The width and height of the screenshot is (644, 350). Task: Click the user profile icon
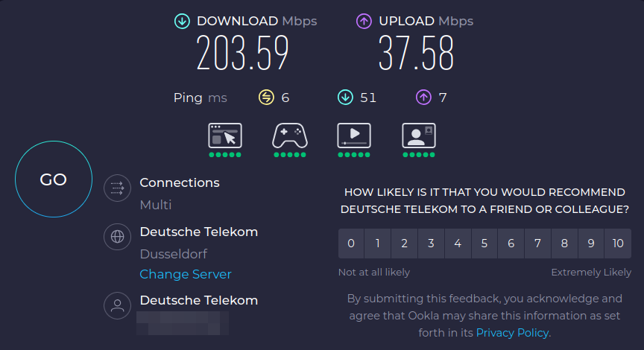click(x=117, y=306)
